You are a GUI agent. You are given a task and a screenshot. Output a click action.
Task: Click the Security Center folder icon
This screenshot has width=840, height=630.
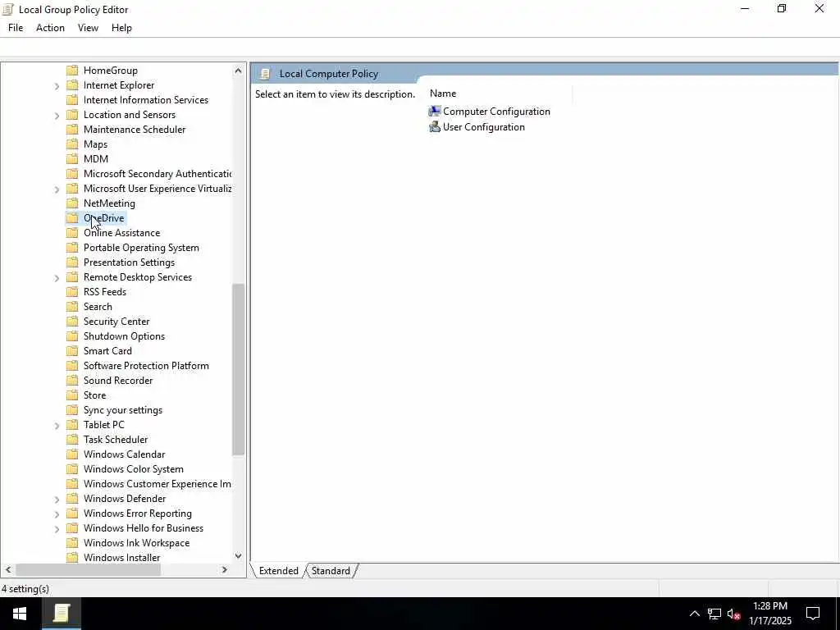[72, 322]
